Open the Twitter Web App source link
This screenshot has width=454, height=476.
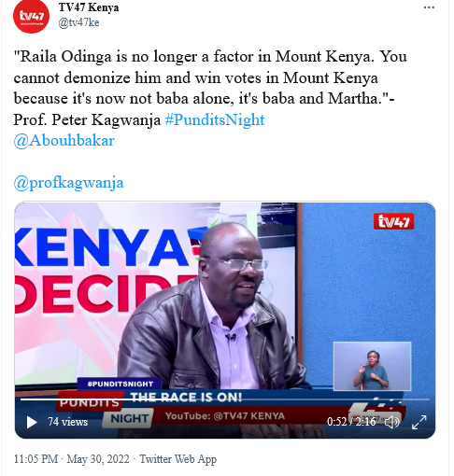pos(177,459)
